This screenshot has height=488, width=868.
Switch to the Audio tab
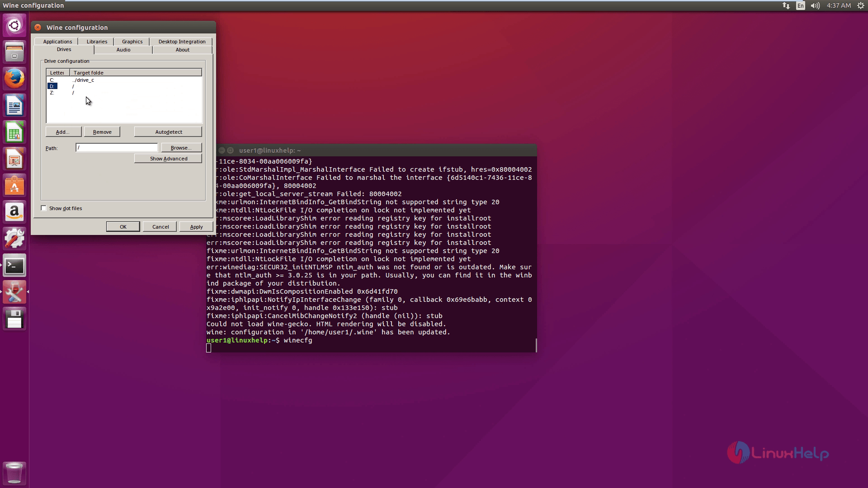pyautogui.click(x=123, y=50)
